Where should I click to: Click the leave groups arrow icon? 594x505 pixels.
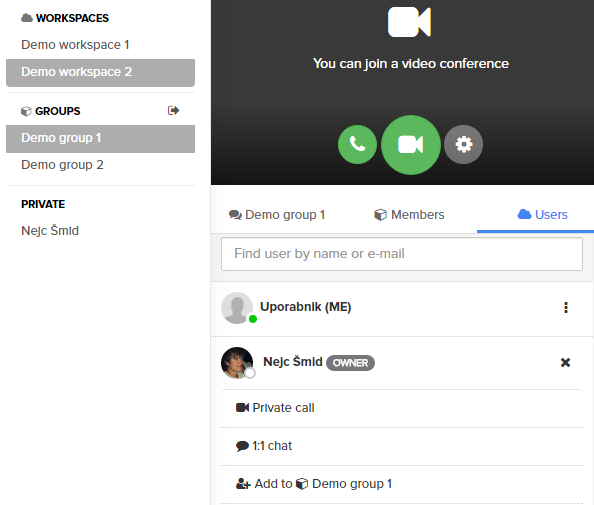[x=174, y=111]
